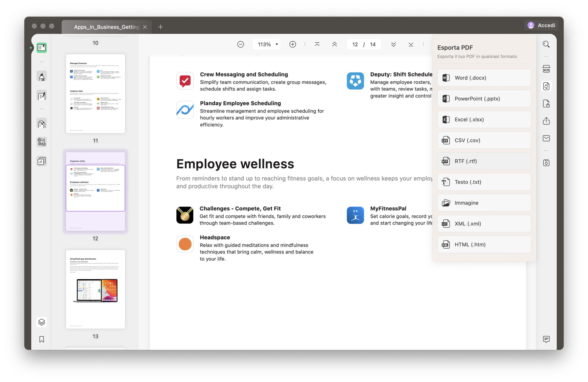The image size is (588, 382).
Task: Export to Excel (.xlsx)
Action: point(484,119)
